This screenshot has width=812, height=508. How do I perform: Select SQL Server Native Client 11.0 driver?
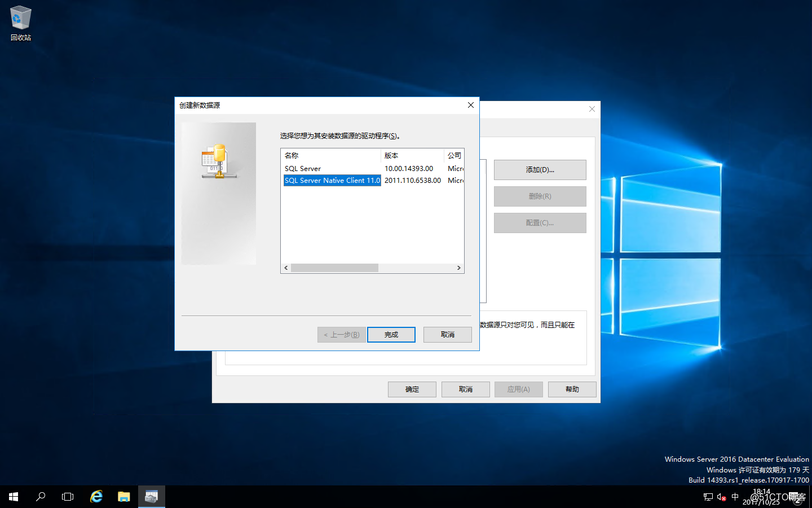[x=332, y=180]
